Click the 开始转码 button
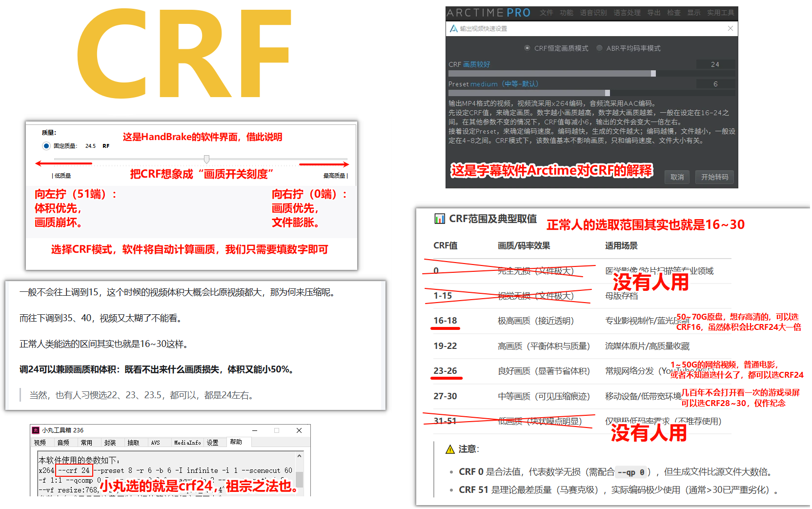 (x=714, y=177)
